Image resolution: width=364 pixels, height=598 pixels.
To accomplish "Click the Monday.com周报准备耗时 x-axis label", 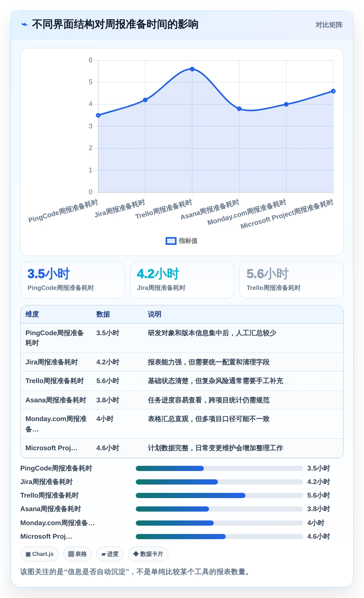I will pos(247,212).
